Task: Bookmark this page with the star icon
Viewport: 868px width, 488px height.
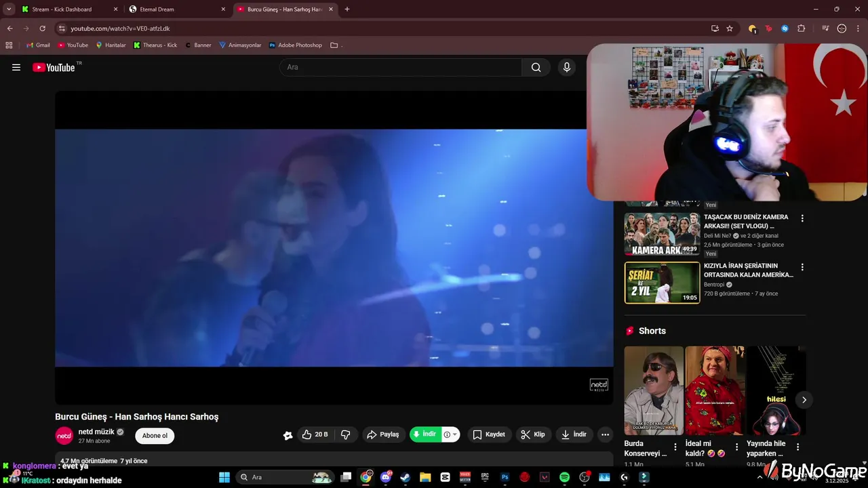Action: point(730,28)
